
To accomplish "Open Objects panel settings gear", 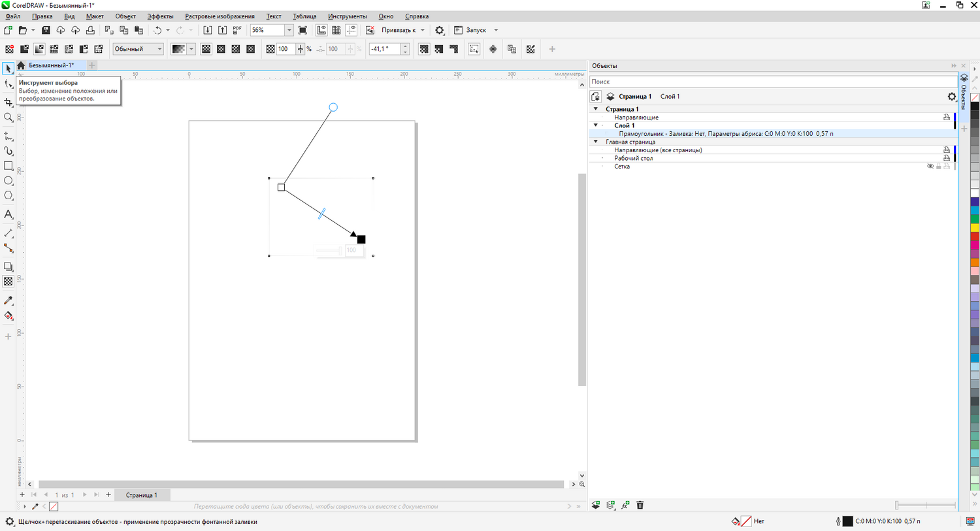I will (x=952, y=97).
